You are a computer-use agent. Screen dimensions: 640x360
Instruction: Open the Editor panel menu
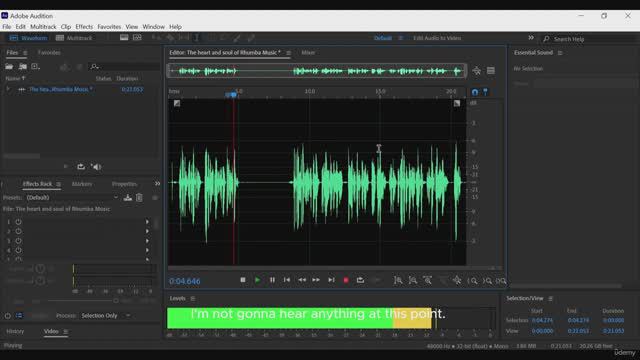(289, 53)
